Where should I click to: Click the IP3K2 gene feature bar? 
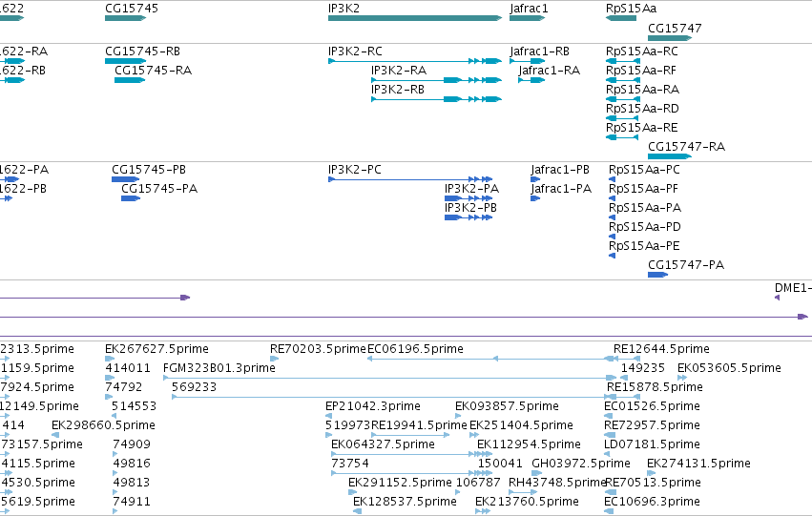[x=415, y=18]
